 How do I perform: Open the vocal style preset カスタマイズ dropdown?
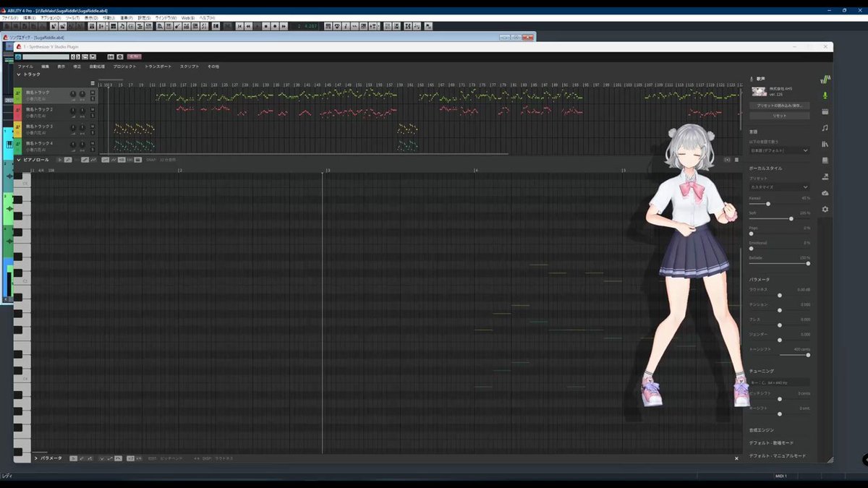pyautogui.click(x=779, y=187)
